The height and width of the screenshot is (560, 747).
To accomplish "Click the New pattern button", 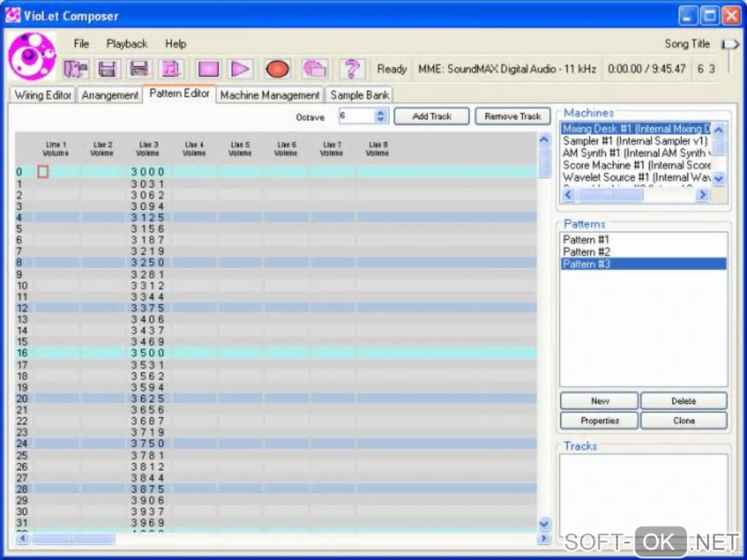I will click(x=599, y=401).
